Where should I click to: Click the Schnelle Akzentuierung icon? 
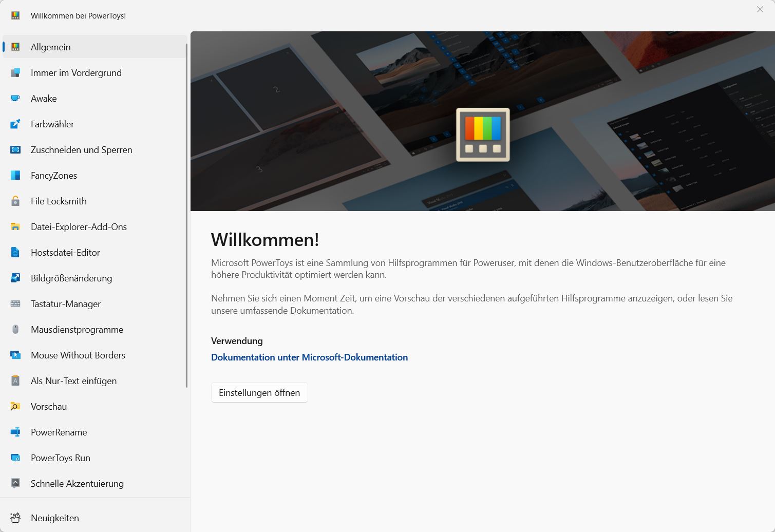(x=15, y=483)
